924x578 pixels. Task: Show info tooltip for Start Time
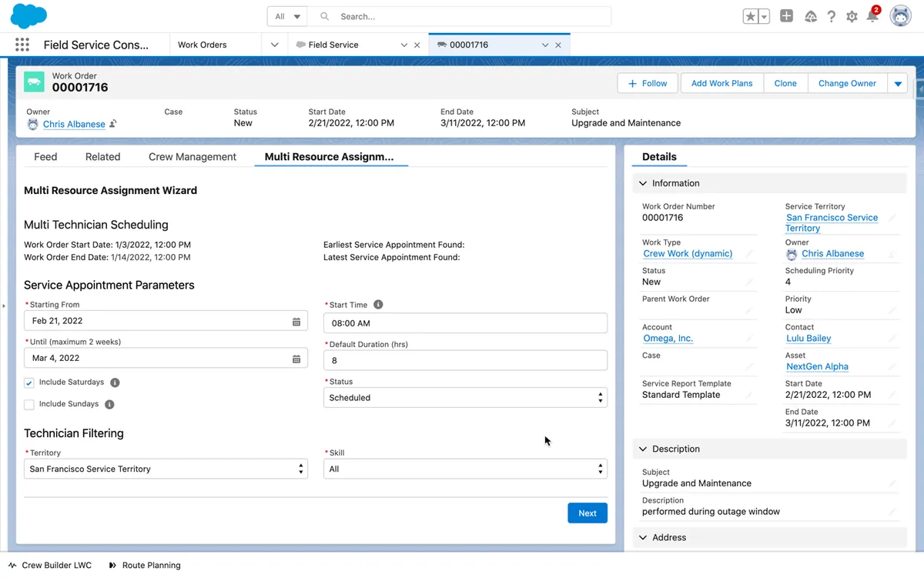[x=378, y=305]
